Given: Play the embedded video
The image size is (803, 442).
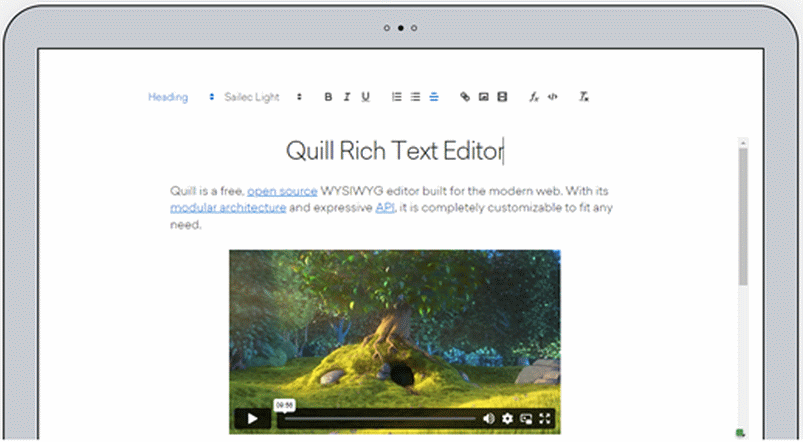Looking at the screenshot, I should click(x=253, y=418).
